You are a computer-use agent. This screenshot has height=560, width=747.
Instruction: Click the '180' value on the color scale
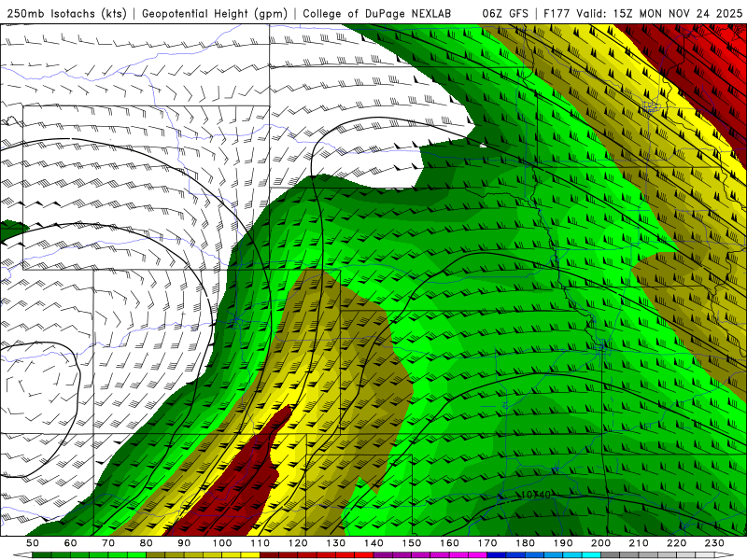526,543
